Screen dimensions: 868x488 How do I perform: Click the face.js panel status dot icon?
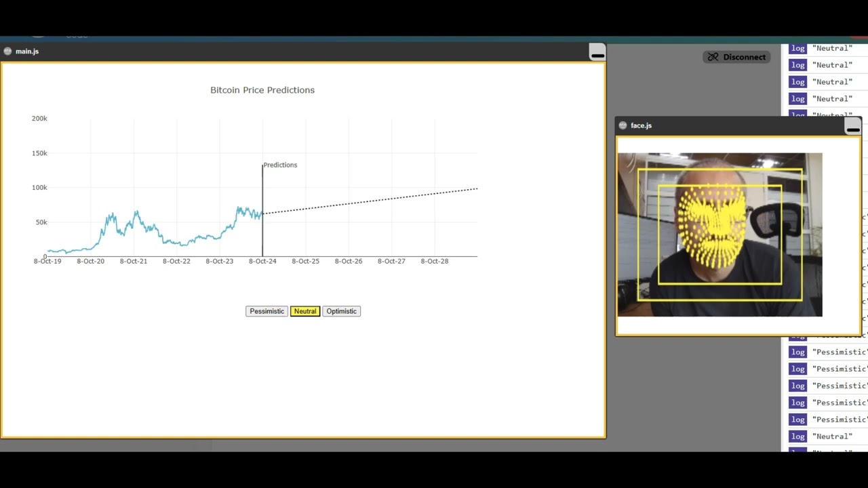point(623,125)
